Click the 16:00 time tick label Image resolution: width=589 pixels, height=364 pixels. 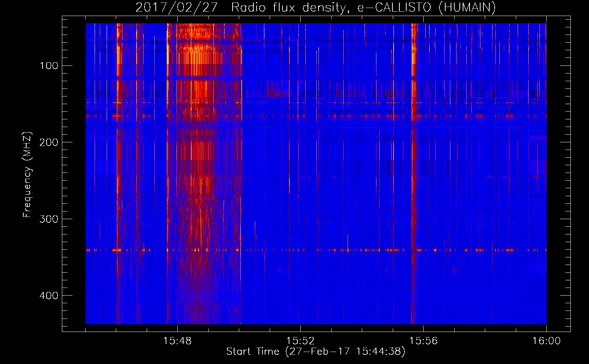coord(546,341)
